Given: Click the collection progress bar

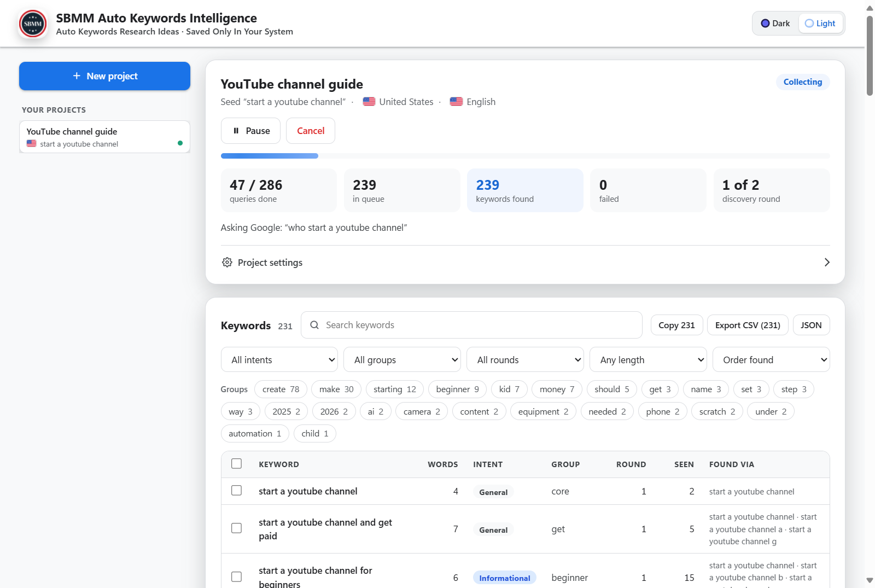Looking at the screenshot, I should (x=525, y=156).
